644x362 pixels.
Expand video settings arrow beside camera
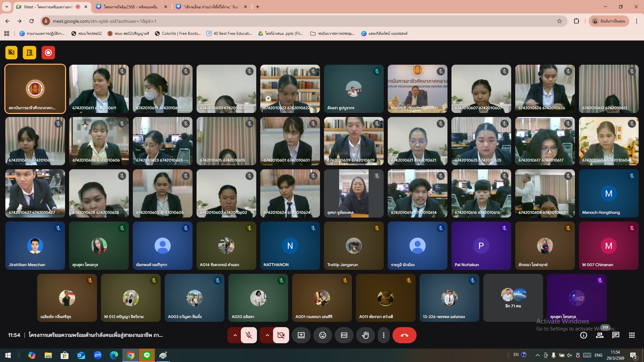point(267,335)
